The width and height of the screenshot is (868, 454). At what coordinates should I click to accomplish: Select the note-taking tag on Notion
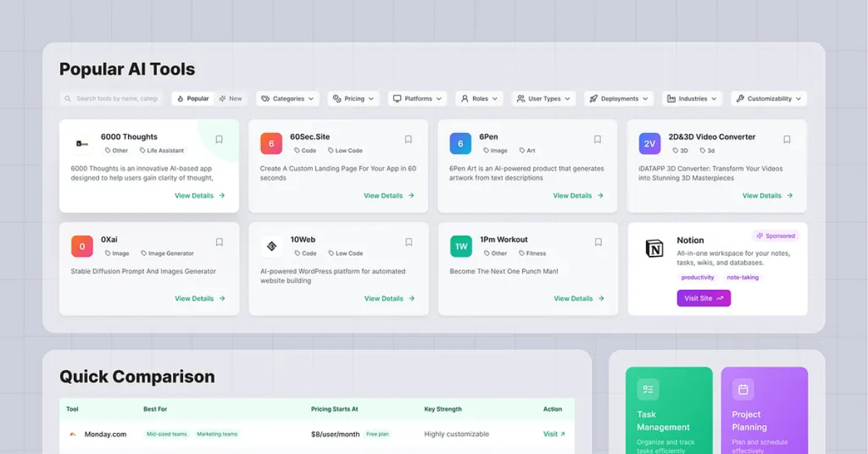[743, 277]
